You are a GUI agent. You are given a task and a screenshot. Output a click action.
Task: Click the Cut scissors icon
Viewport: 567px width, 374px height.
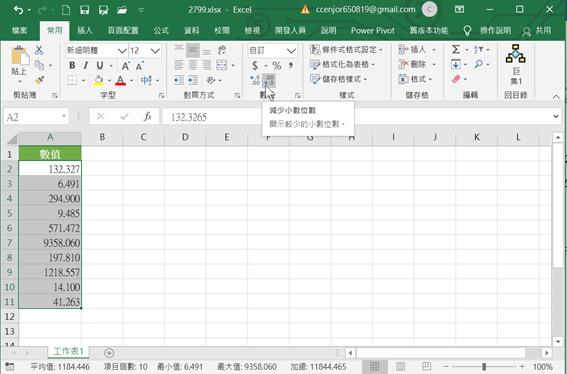pyautogui.click(x=39, y=50)
